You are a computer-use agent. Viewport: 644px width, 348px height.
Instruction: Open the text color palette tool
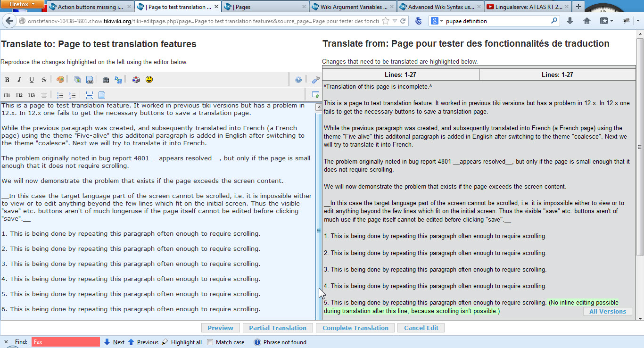click(60, 80)
